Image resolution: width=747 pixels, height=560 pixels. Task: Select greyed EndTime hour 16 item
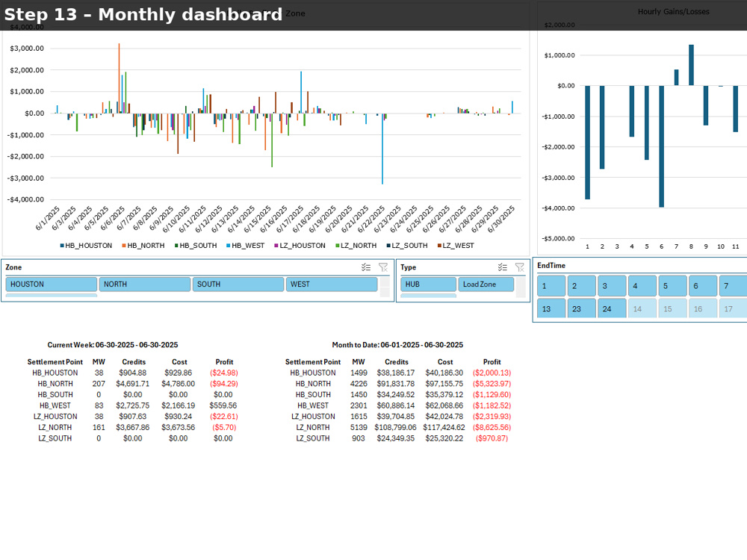tap(703, 308)
